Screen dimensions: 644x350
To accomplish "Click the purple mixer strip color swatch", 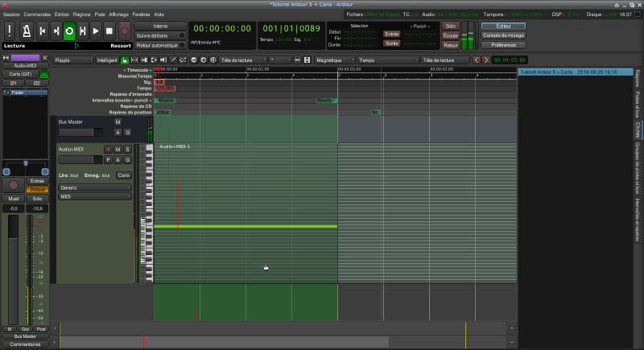I will [26, 58].
